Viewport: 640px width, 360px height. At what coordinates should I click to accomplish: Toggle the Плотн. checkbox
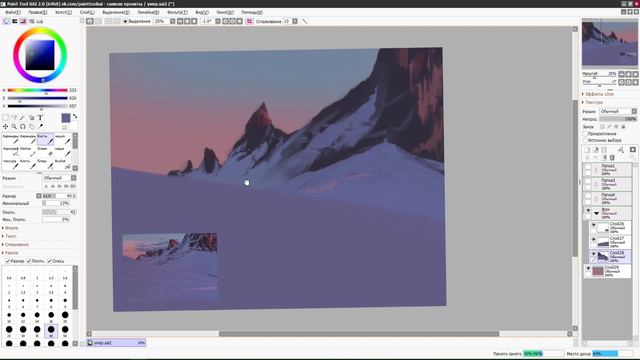pyautogui.click(x=29, y=261)
